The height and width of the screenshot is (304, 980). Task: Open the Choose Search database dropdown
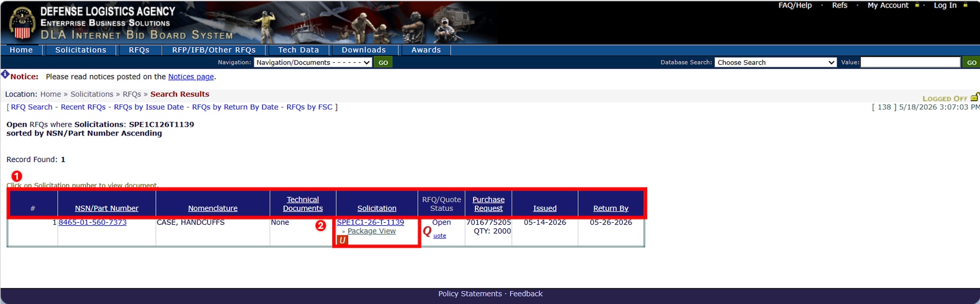775,62
